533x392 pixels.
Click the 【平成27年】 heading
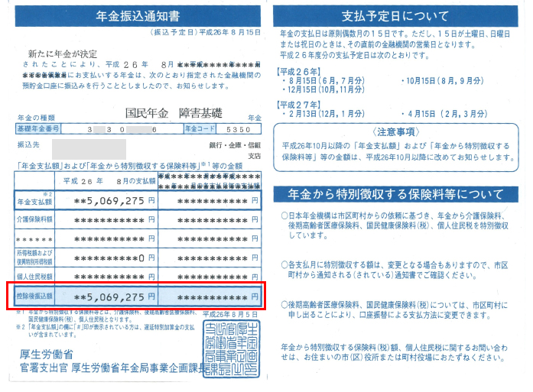tap(299, 105)
